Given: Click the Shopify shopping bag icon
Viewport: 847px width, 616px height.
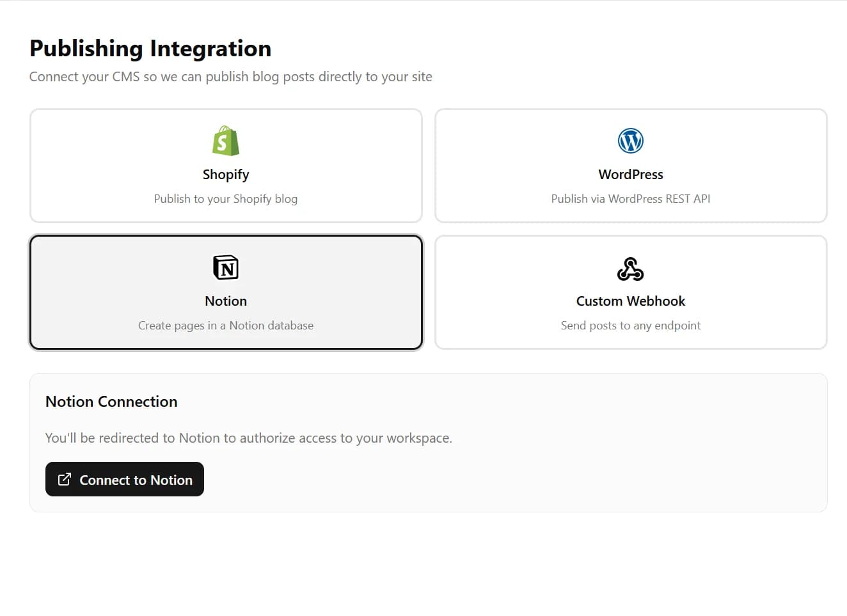Looking at the screenshot, I should pos(226,141).
